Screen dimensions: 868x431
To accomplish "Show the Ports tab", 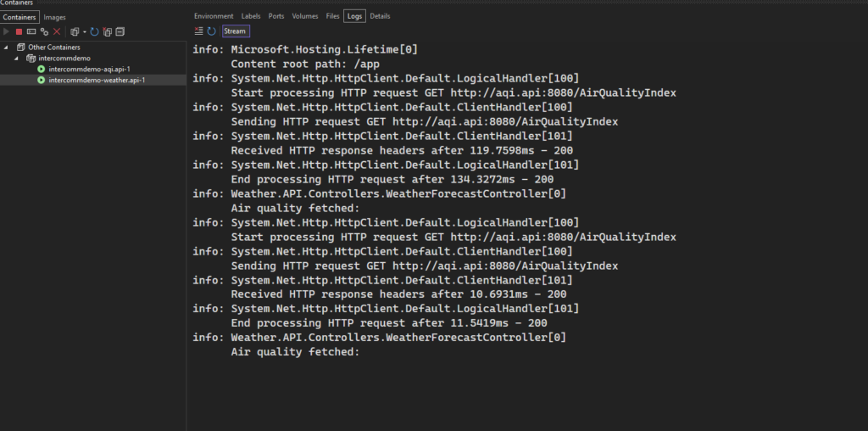I will [276, 16].
